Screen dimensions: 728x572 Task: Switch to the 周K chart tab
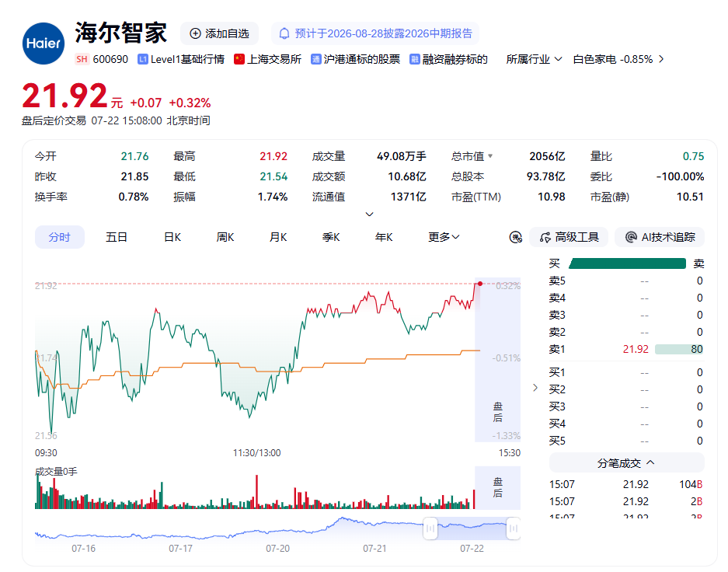[x=225, y=237]
